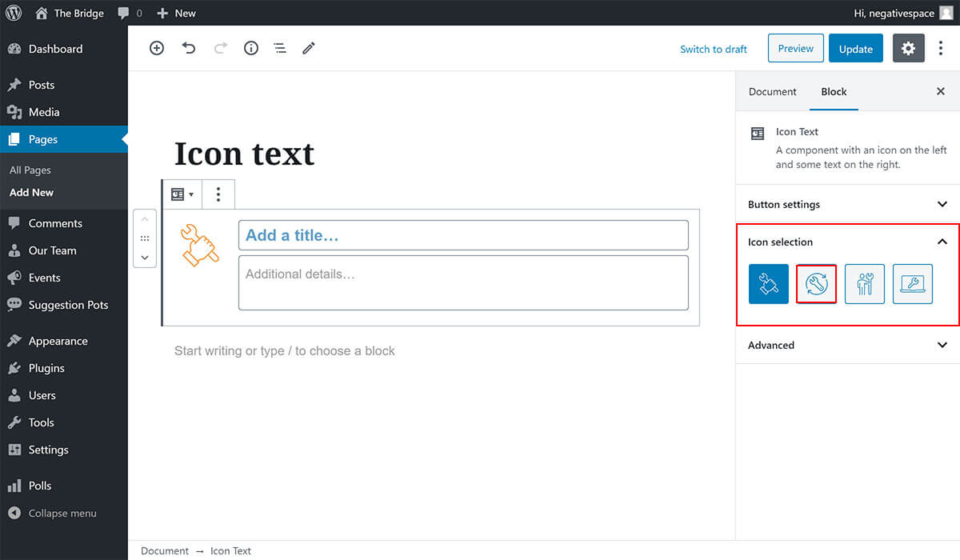The image size is (960, 560).
Task: Click the Undo arrow in toolbar
Action: pyautogui.click(x=189, y=48)
